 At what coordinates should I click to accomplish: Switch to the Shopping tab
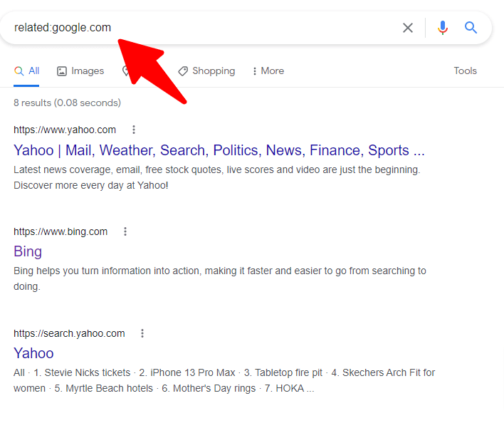tap(206, 71)
